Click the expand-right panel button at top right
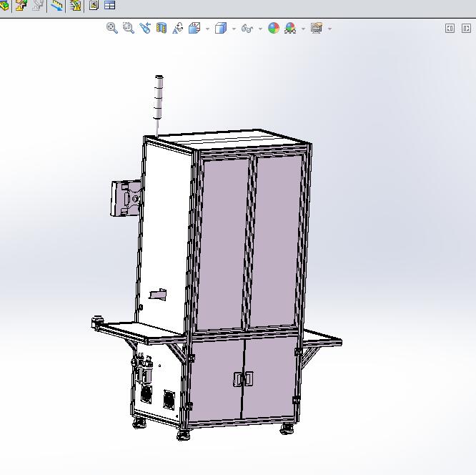The height and width of the screenshot is (475, 476). (466, 29)
